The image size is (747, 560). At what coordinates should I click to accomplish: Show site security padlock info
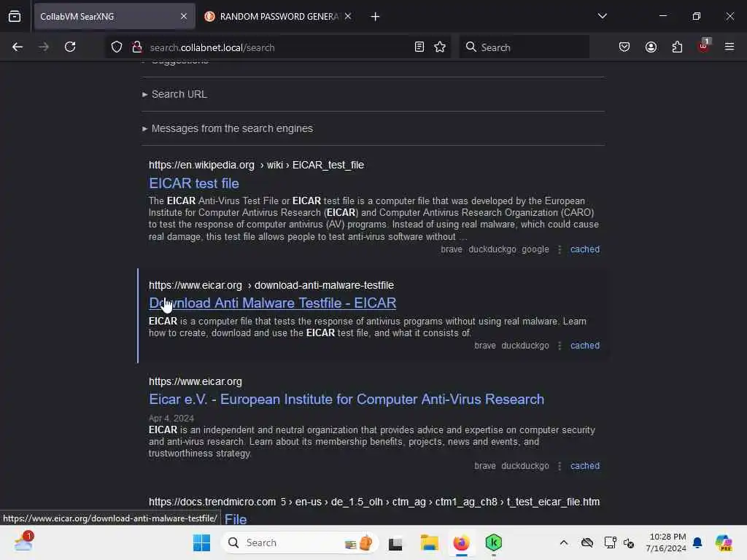tap(137, 47)
